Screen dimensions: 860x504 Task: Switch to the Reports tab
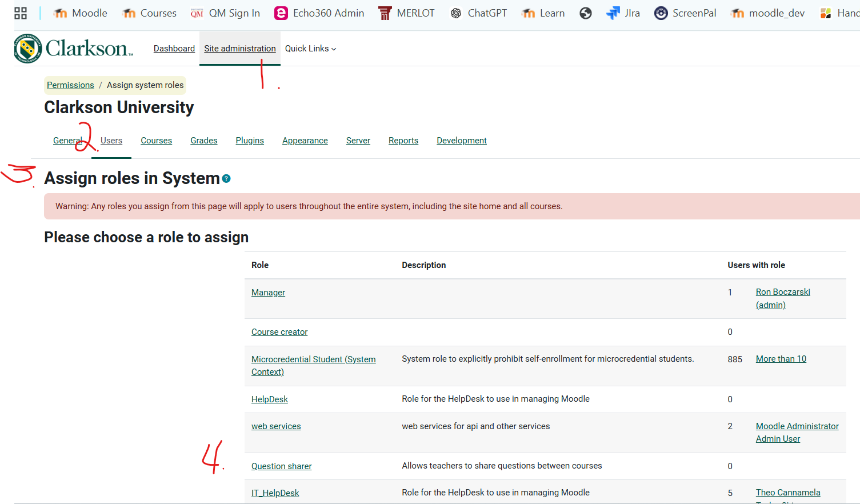(403, 141)
